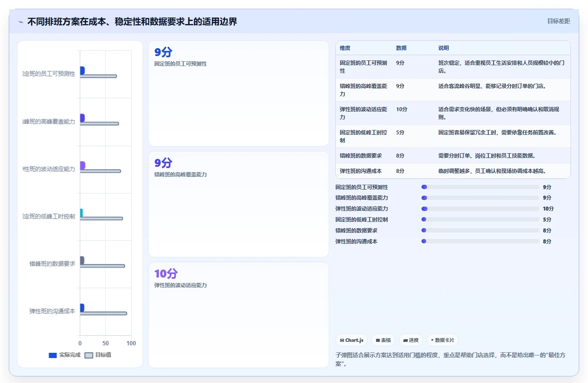Click the 弹性班的波动适应能力 table cell
The image size is (588, 383).
point(363,113)
